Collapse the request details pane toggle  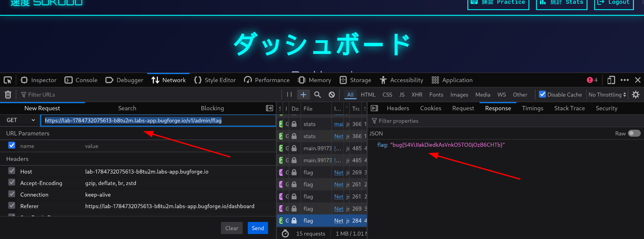pos(374,108)
